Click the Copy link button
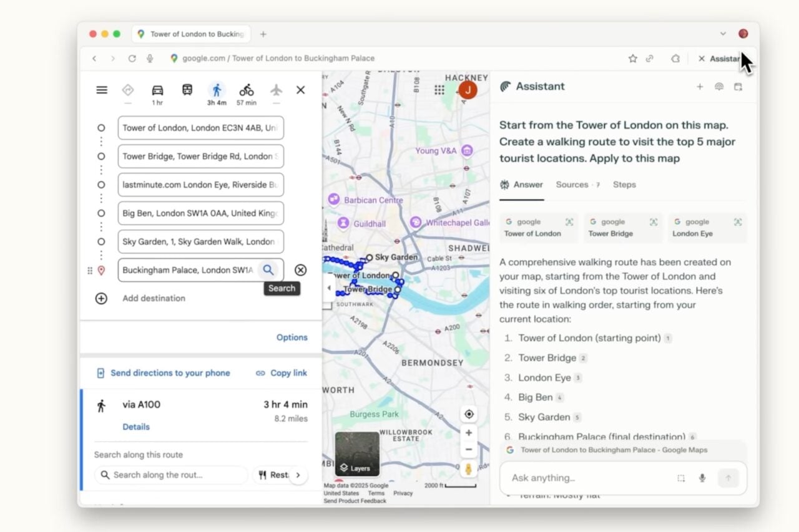 282,373
